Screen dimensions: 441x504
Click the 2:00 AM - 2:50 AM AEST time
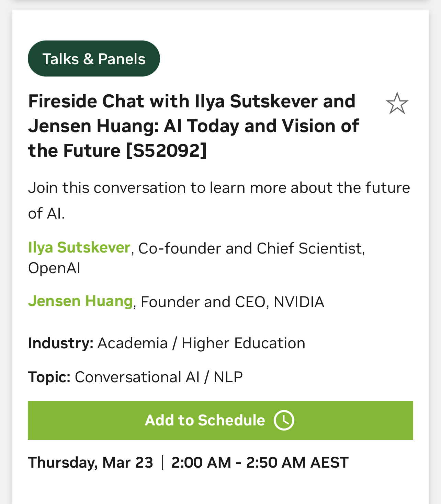coord(260,462)
